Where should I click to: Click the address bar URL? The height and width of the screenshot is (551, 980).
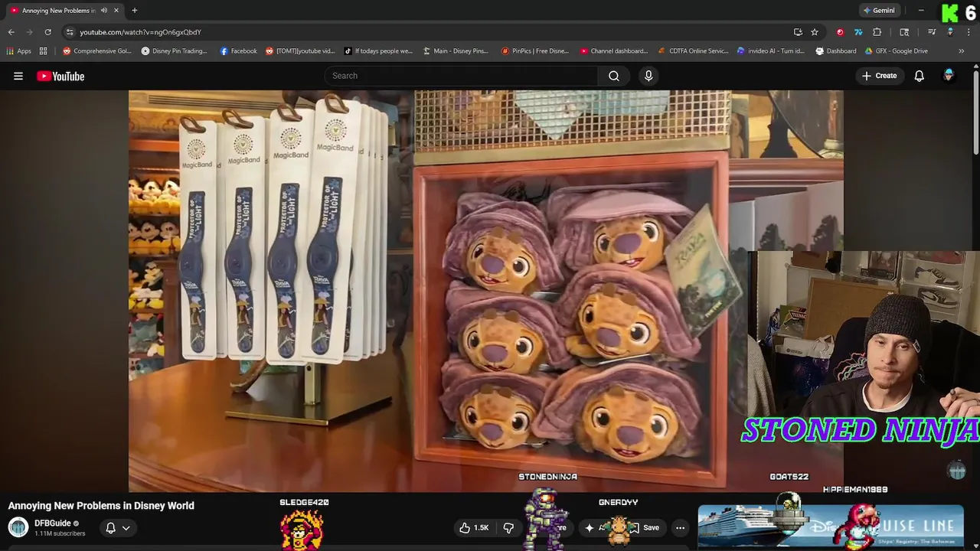pos(140,32)
